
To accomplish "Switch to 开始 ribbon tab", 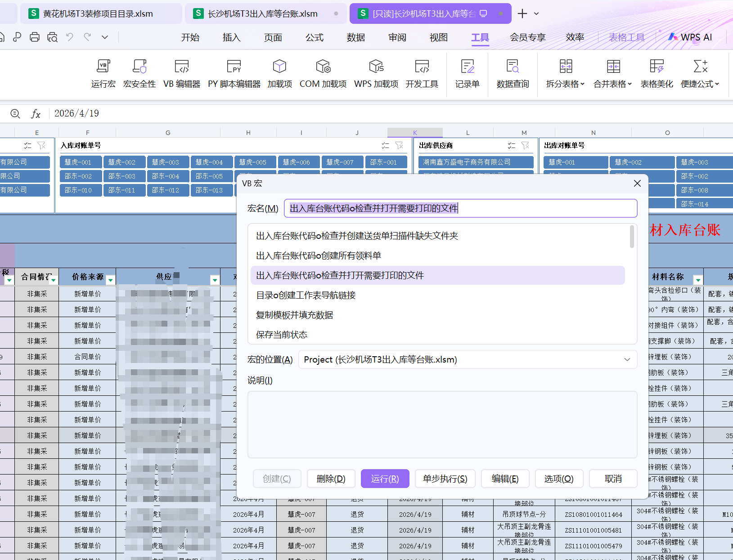I will pyautogui.click(x=190, y=37).
